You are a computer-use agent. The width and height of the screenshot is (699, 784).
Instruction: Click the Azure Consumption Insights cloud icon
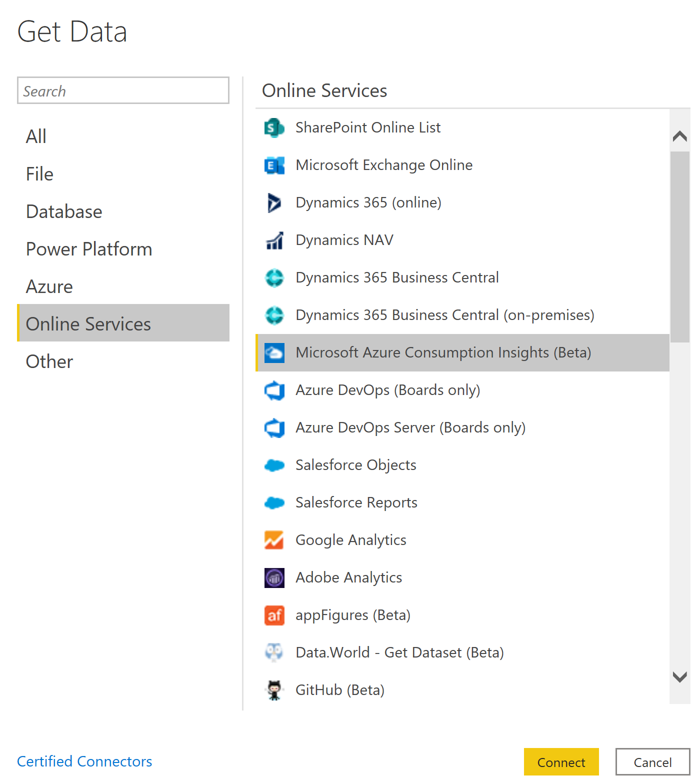point(274,353)
